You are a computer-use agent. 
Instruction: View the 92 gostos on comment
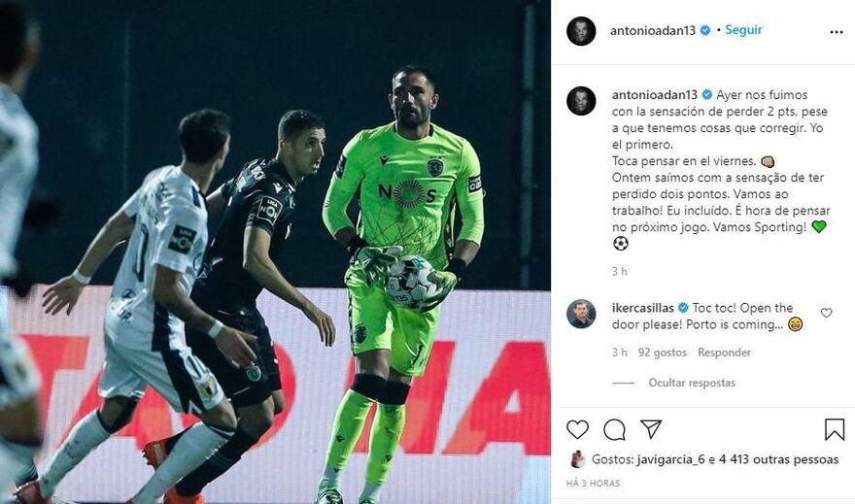click(662, 353)
